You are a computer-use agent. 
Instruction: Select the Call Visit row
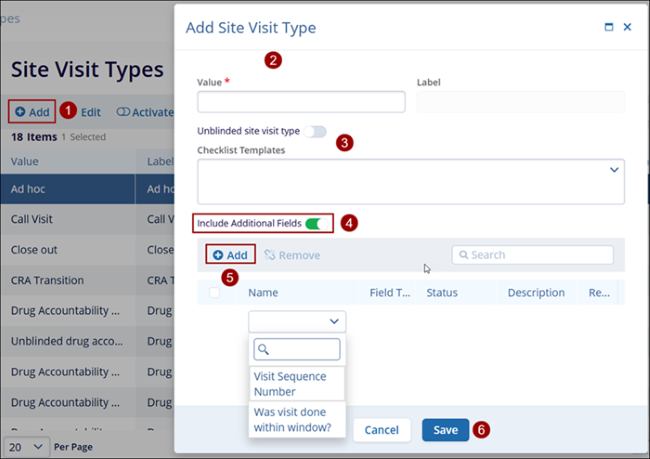coord(68,219)
